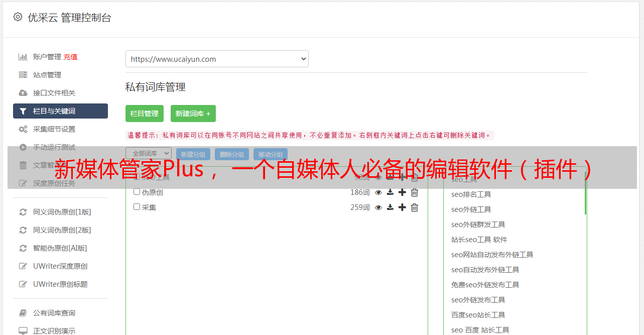Click the gears icon for 采集细节设置
Image resolution: width=644 pixels, height=335 pixels.
(23, 129)
